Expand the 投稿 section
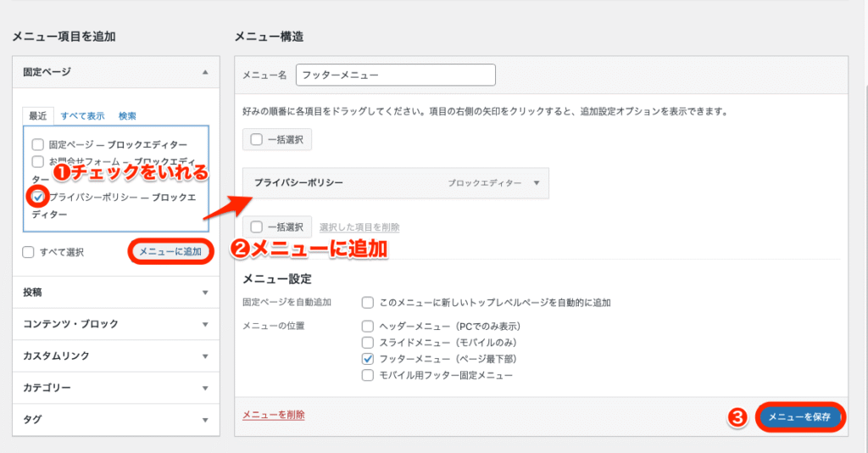 [205, 293]
